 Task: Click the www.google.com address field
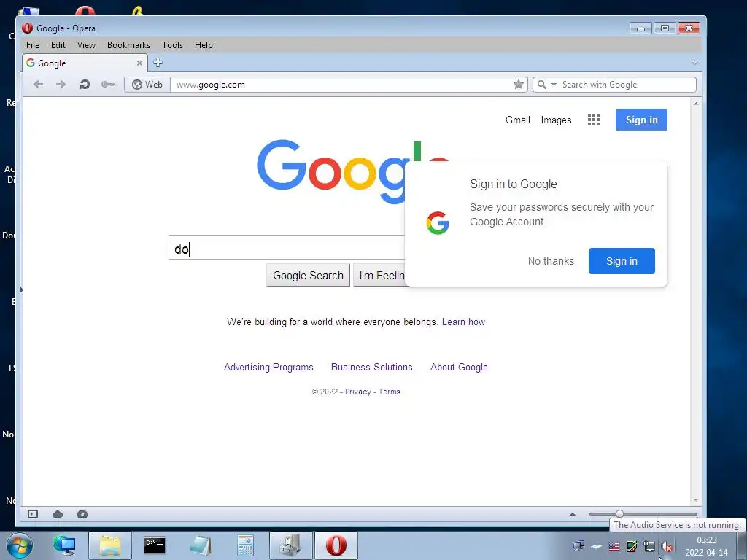coord(341,85)
